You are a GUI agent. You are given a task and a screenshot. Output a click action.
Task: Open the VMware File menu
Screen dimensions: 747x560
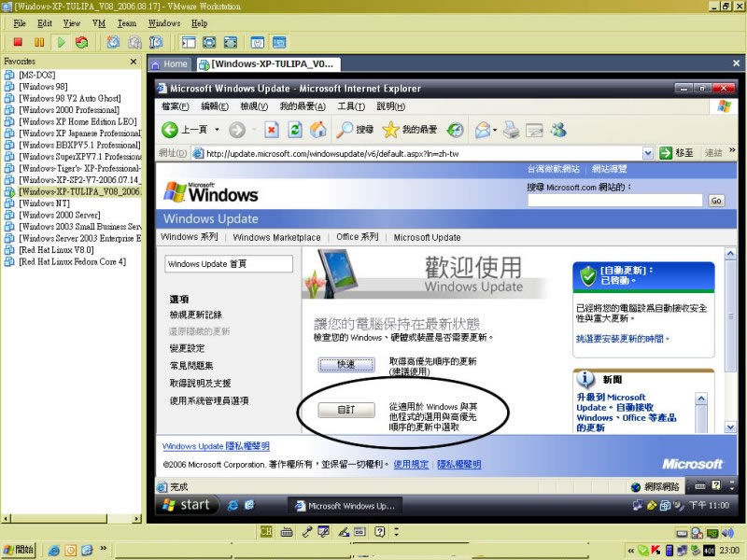point(20,23)
